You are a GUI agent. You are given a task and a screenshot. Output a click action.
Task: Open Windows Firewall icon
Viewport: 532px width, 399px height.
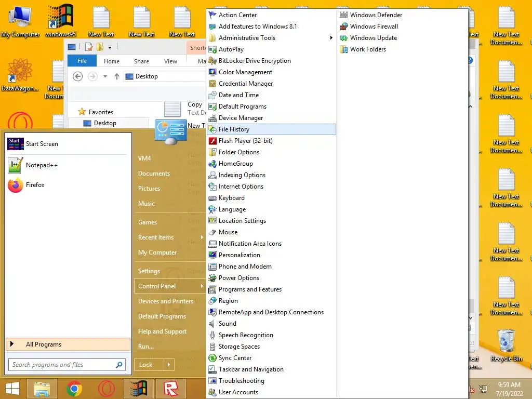pos(344,26)
